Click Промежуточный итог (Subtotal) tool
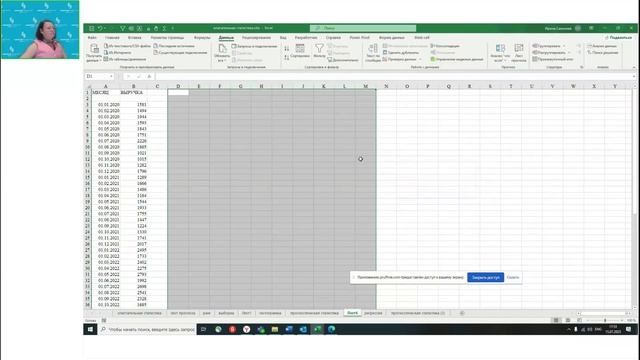 [553, 59]
